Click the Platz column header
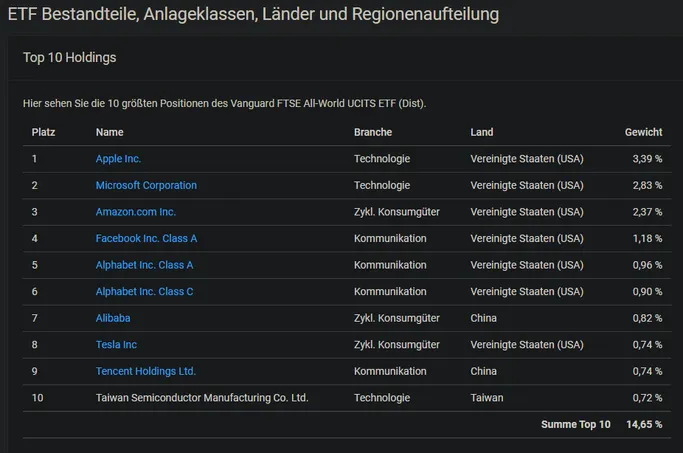This screenshot has width=683, height=453. point(43,132)
